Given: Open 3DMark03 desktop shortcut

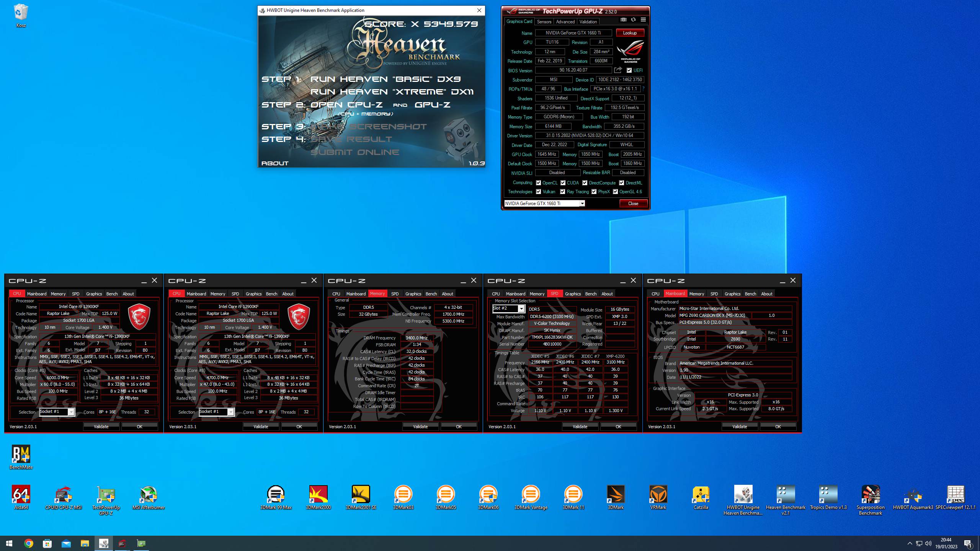Looking at the screenshot, I should coord(403,497).
